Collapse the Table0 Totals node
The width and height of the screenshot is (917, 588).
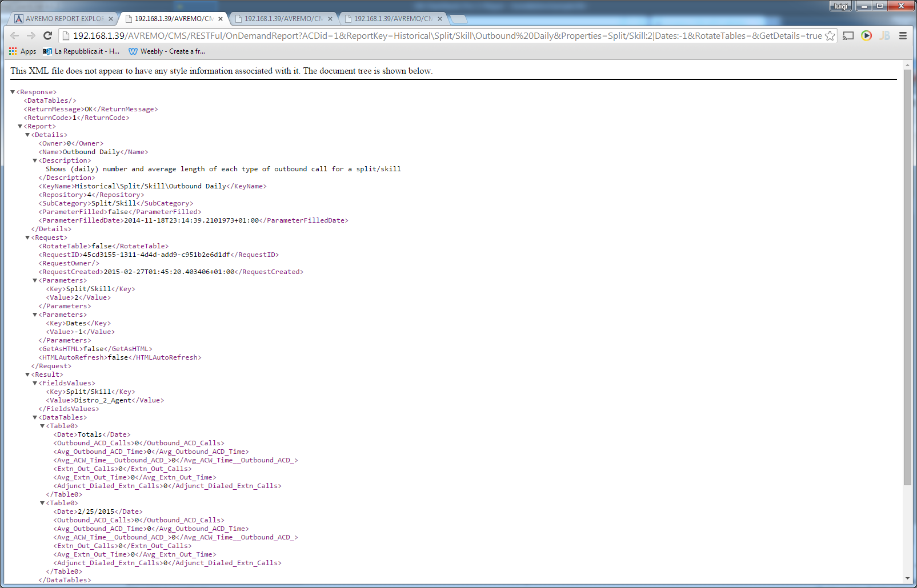(42, 425)
